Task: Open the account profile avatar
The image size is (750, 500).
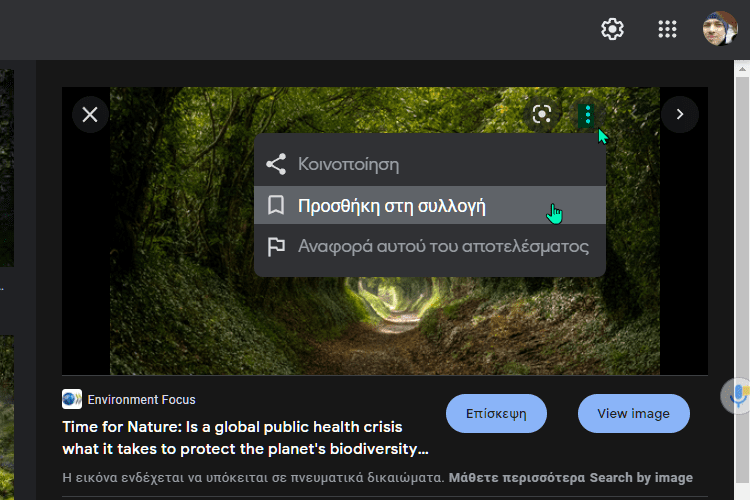Action: tap(720, 29)
